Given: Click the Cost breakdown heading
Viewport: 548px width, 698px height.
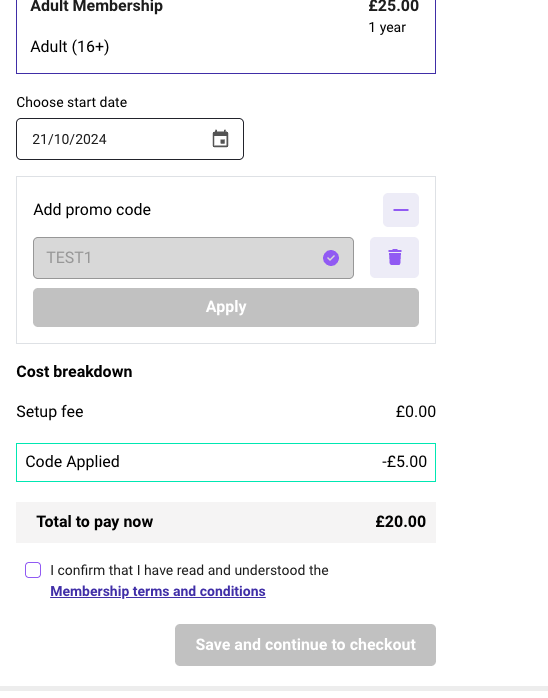Looking at the screenshot, I should 74,372.
